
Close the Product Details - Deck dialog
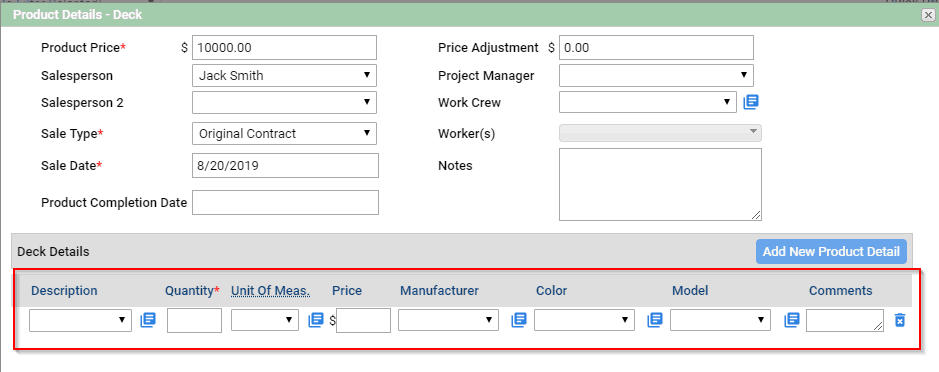pos(928,16)
